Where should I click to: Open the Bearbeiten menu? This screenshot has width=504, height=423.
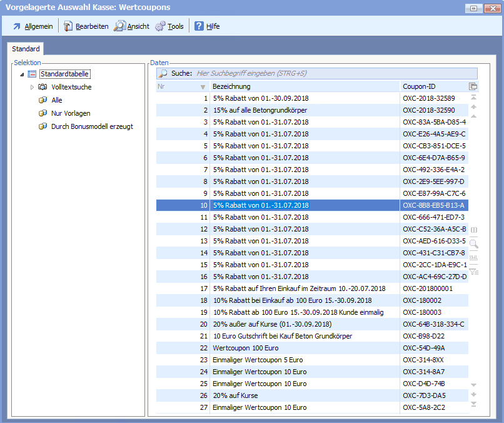click(x=86, y=26)
